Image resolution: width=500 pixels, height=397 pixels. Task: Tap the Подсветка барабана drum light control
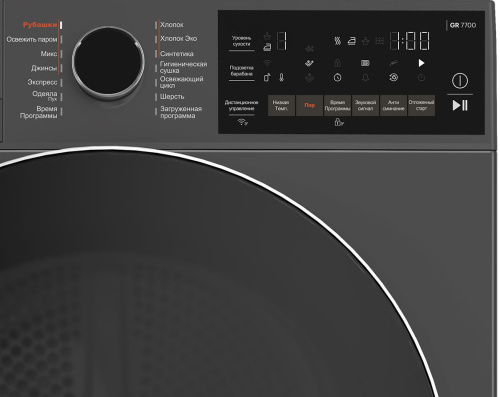[242, 71]
